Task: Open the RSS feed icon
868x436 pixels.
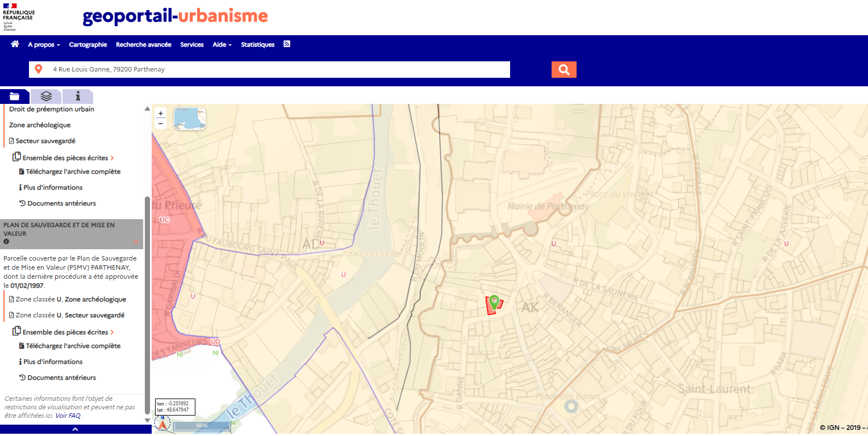Action: 287,44
